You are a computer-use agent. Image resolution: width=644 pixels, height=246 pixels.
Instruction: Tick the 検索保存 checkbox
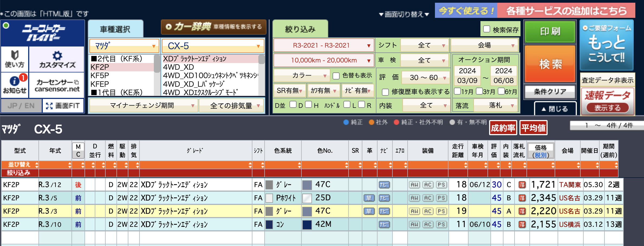pos(487,29)
